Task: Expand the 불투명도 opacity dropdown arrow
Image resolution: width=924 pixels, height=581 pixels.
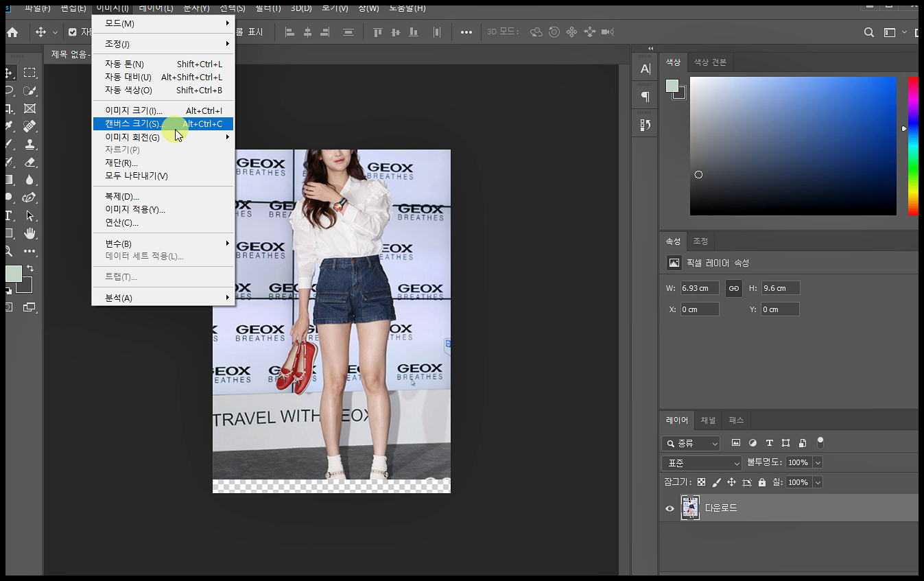Action: (x=817, y=463)
